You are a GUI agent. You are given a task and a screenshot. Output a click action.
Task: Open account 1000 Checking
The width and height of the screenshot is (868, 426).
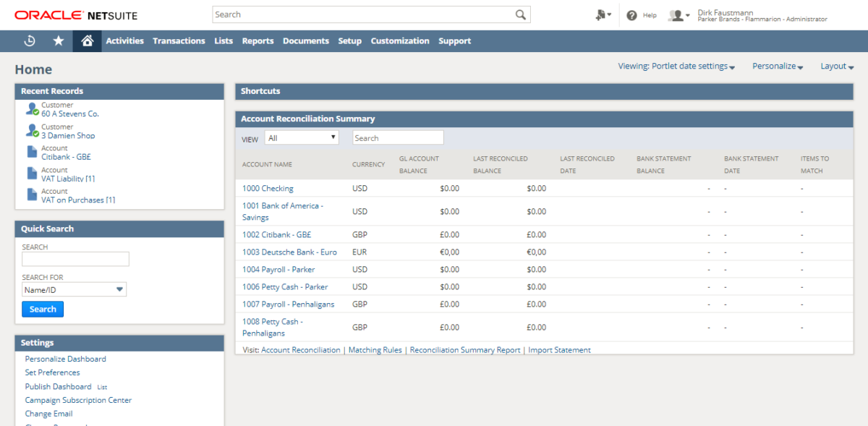click(x=268, y=188)
